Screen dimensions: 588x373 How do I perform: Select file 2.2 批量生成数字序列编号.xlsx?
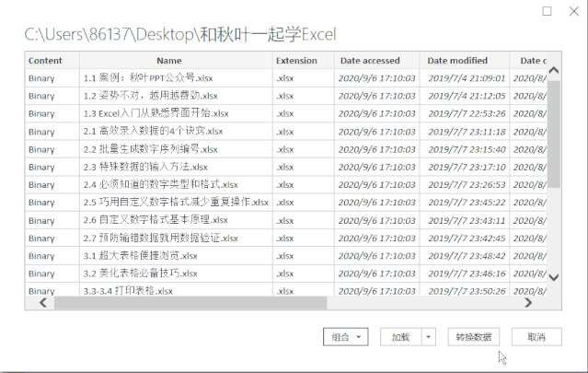(x=150, y=149)
